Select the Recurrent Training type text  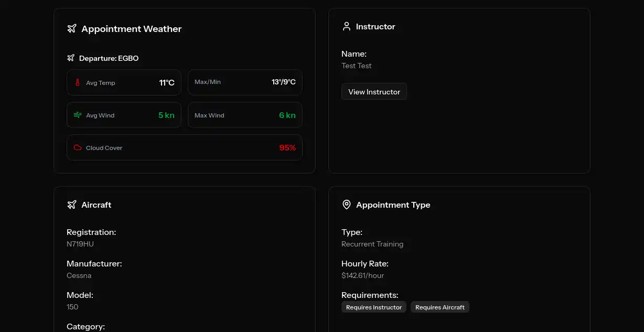pos(372,244)
